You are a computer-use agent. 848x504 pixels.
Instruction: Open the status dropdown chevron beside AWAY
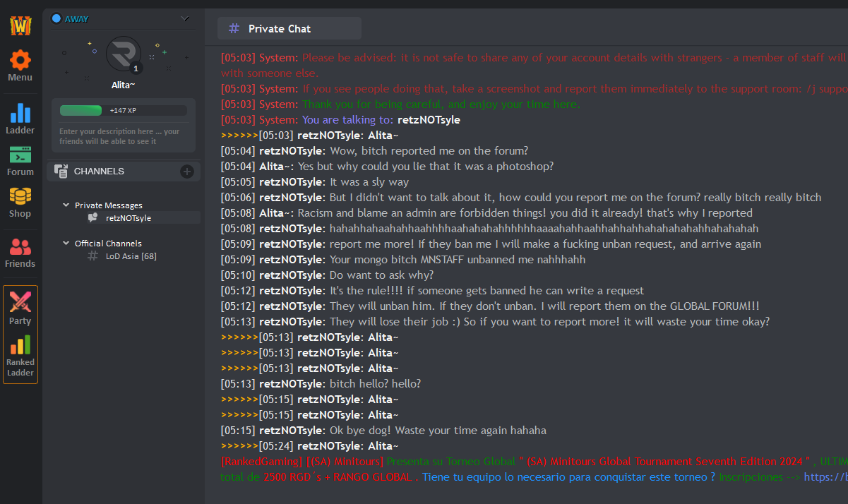[x=185, y=18]
